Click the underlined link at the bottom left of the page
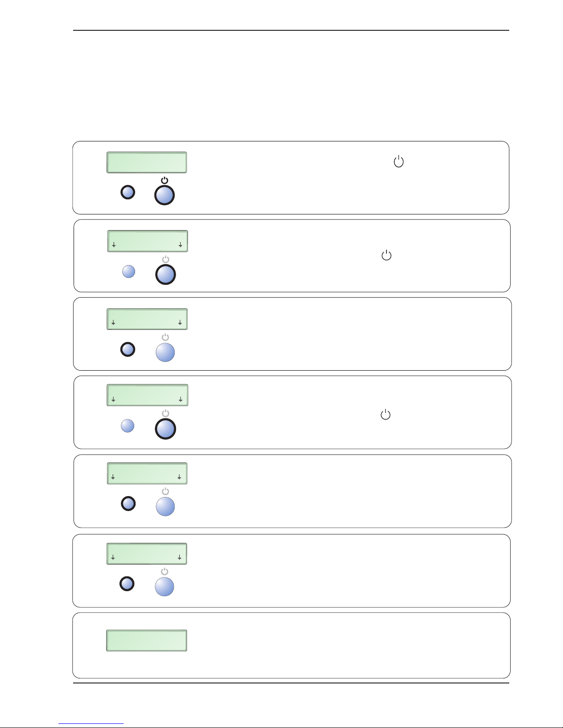563x728 pixels. pyautogui.click(x=91, y=724)
